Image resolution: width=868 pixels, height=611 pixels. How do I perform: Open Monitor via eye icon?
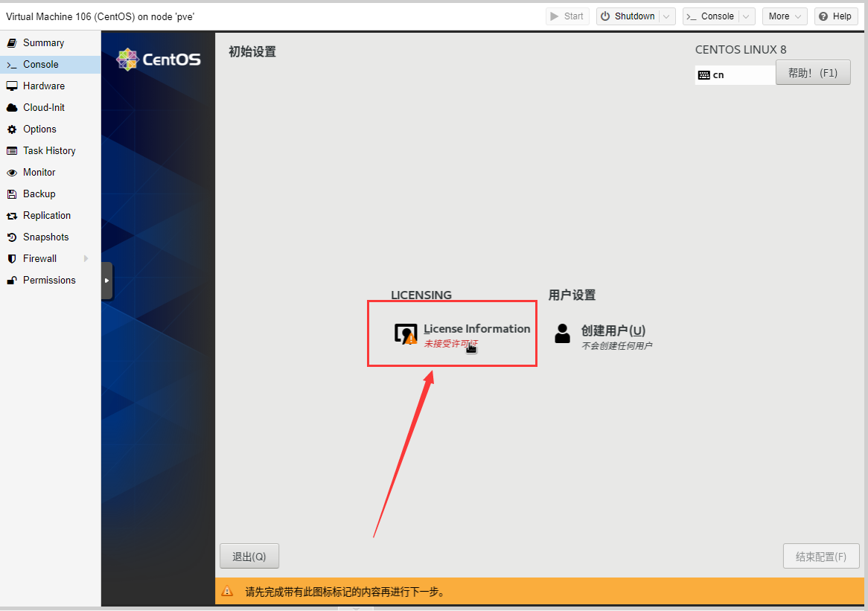[12, 173]
